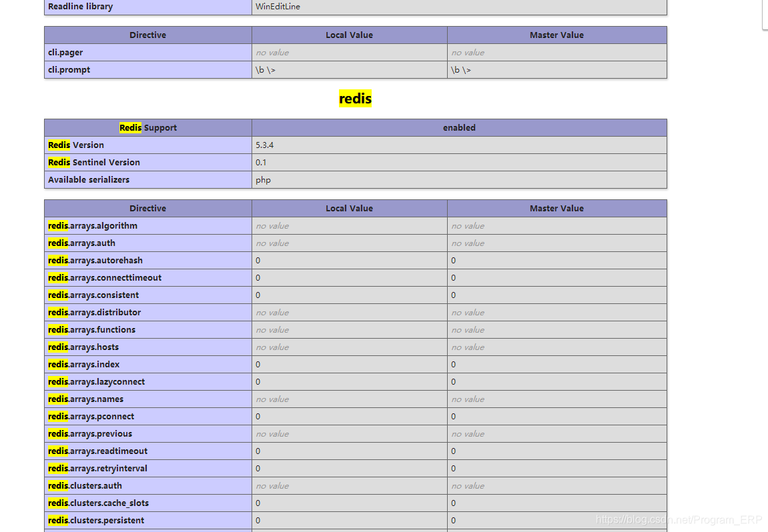Select the 0.1 sentinel version value
The width and height of the screenshot is (768, 532).
pyautogui.click(x=261, y=162)
